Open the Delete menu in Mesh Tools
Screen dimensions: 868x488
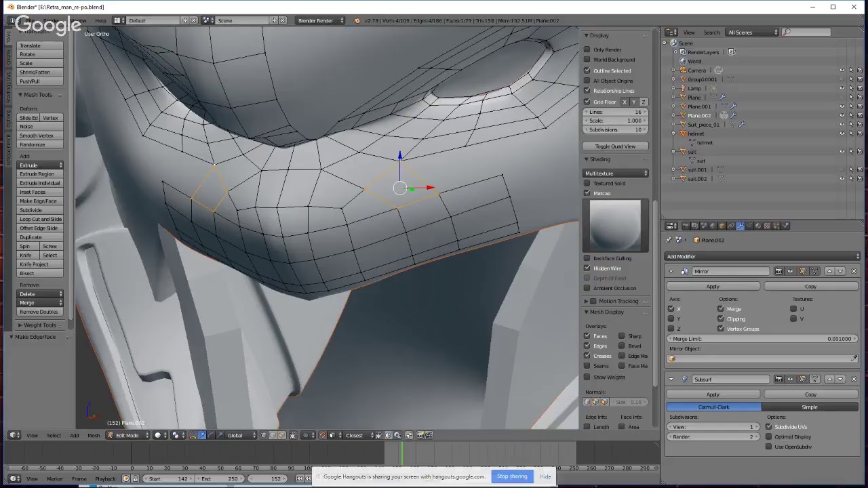tap(40, 294)
